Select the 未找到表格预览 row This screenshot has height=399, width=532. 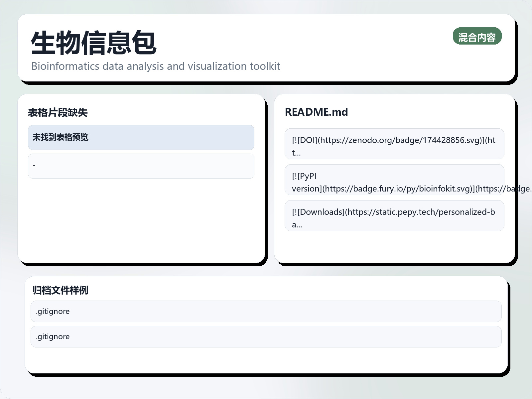141,137
